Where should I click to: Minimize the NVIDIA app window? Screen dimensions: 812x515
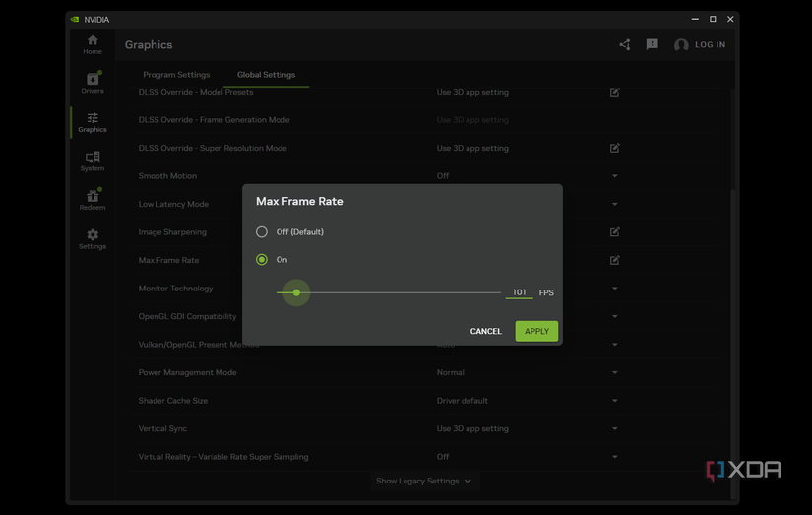pos(695,19)
